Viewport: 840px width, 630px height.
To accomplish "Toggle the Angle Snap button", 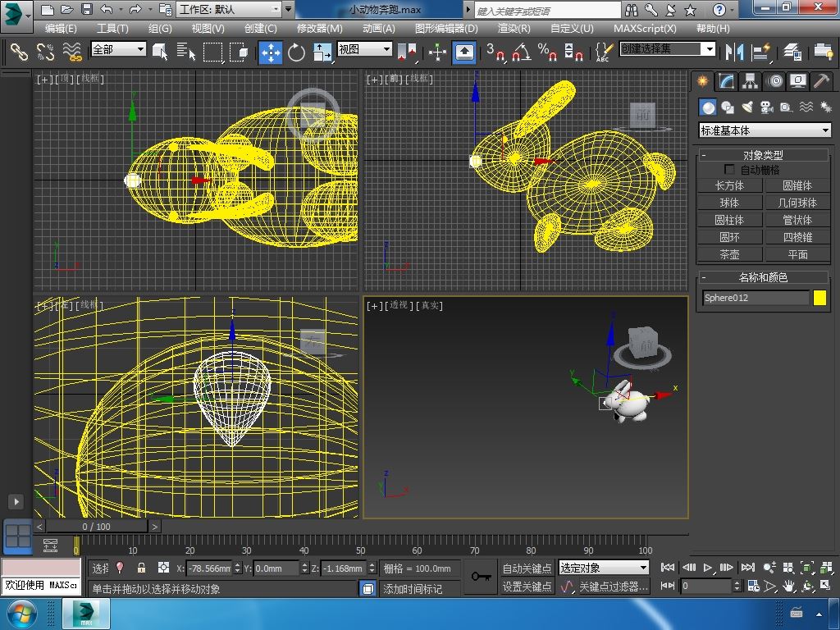I will tap(521, 52).
